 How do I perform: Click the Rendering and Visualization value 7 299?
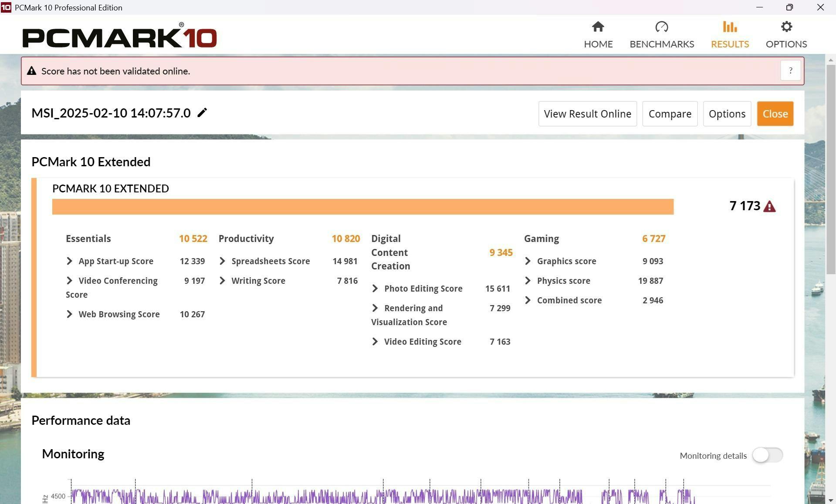tap(500, 308)
